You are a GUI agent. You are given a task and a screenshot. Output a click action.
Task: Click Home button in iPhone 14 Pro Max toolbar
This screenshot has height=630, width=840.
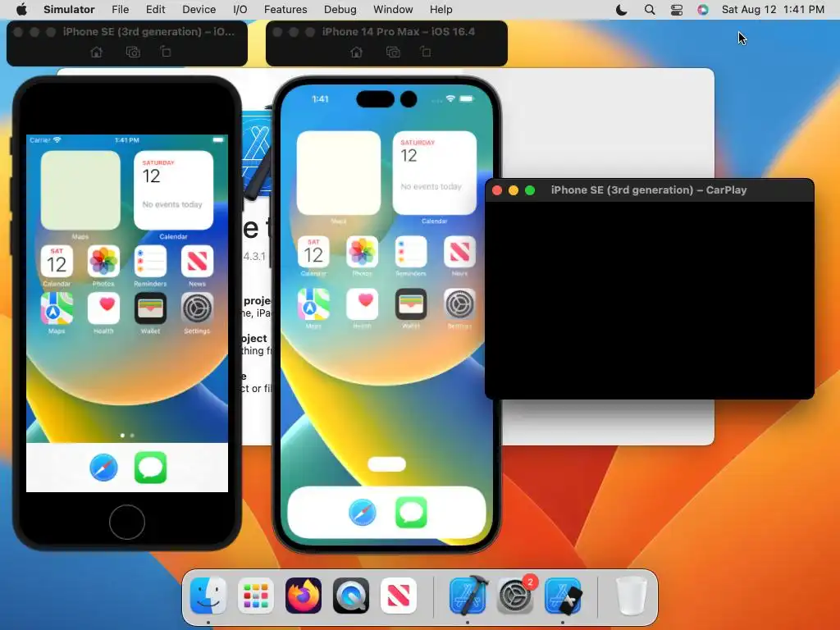tap(356, 52)
